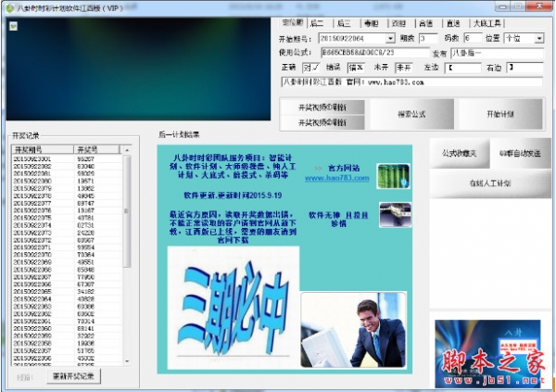
Task: Switch to the 后三 tab
Action: [x=344, y=23]
